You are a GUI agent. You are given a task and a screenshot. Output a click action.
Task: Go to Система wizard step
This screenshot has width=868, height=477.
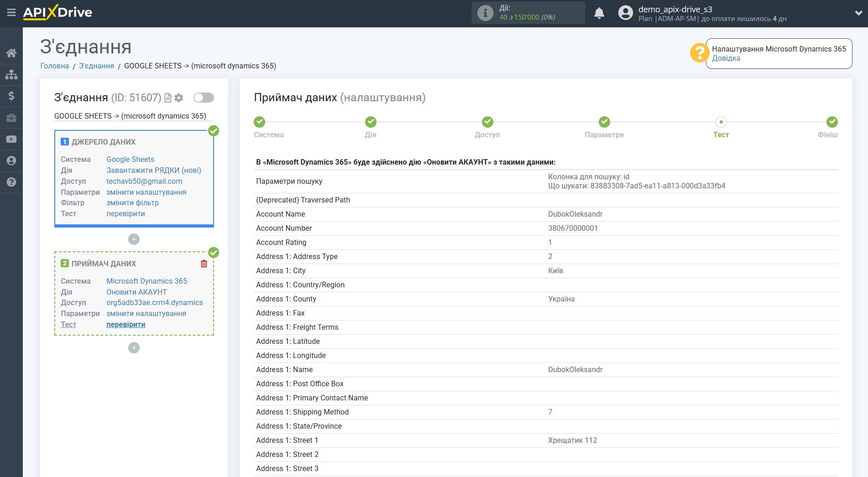pyautogui.click(x=259, y=122)
